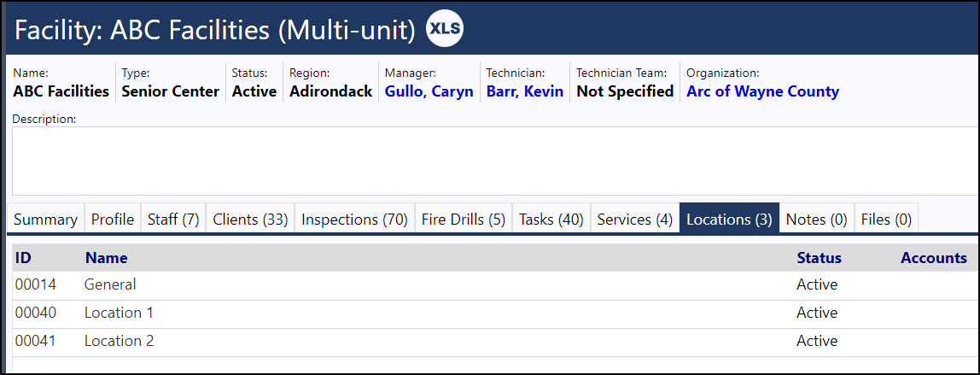Image resolution: width=980 pixels, height=375 pixels.
Task: Open technician link Barr, Kevin
Action: 525,91
